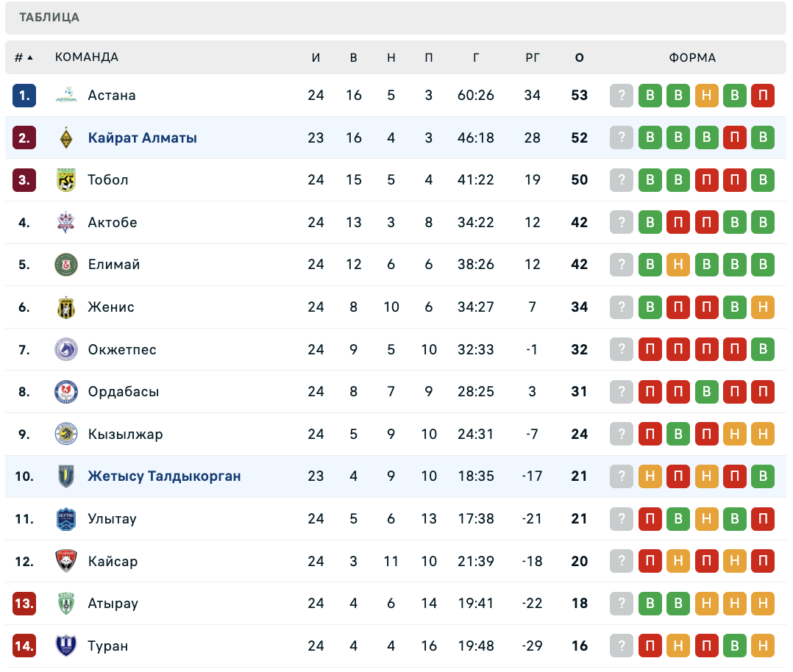Click the ФОРМА column header
This screenshot has height=672, width=793.
tap(692, 57)
